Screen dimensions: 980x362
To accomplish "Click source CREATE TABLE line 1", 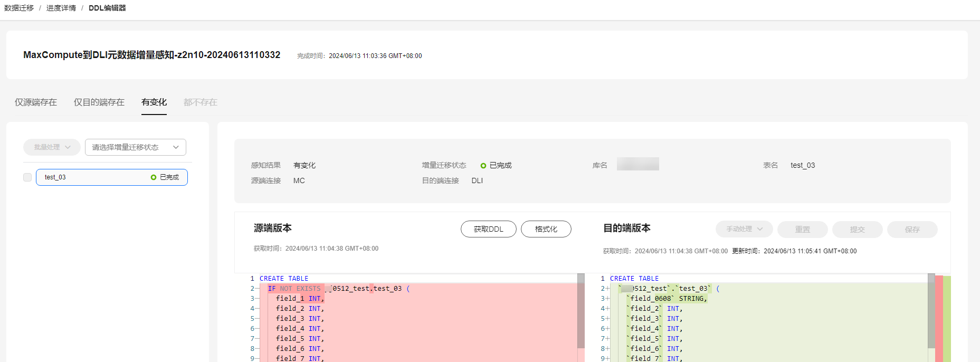I will pos(284,279).
